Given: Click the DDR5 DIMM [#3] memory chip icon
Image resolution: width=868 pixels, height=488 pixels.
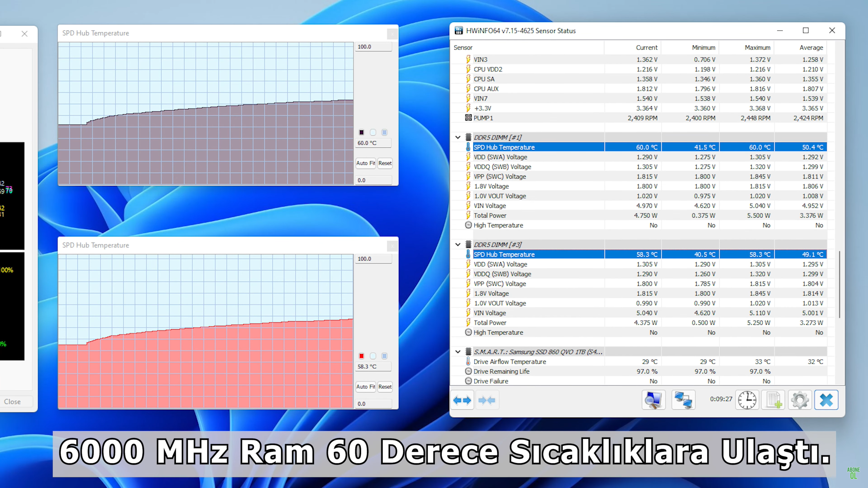Looking at the screenshot, I should point(468,244).
